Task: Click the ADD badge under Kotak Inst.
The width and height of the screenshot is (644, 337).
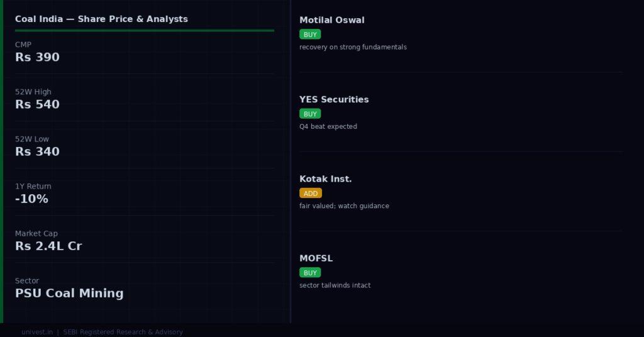Action: [x=311, y=193]
